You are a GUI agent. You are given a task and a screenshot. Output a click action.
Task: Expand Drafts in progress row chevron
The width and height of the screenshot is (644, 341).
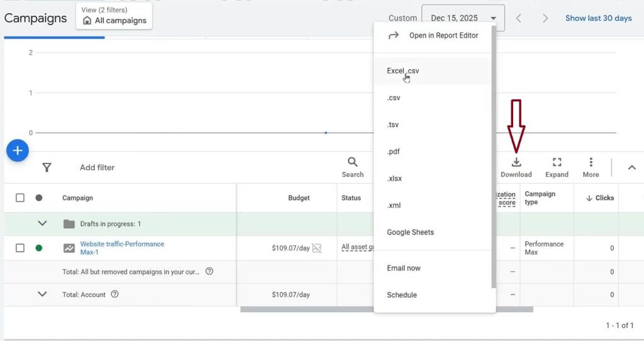point(42,223)
